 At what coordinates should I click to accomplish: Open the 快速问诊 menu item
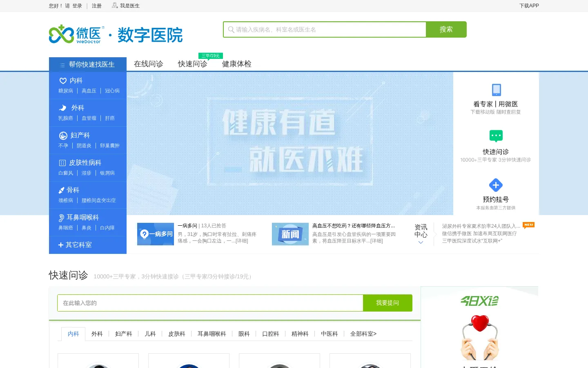click(x=193, y=64)
